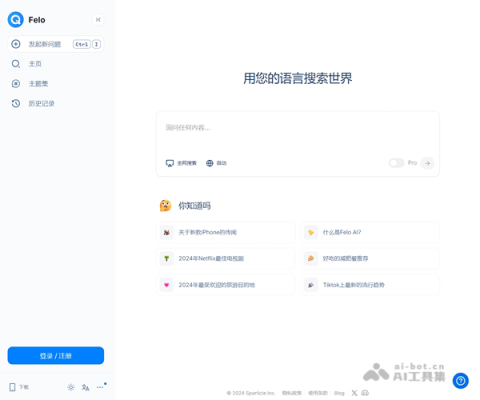480x400 pixels.
Task: Click the blue 登录 / 注册 button
Action: [x=56, y=356]
